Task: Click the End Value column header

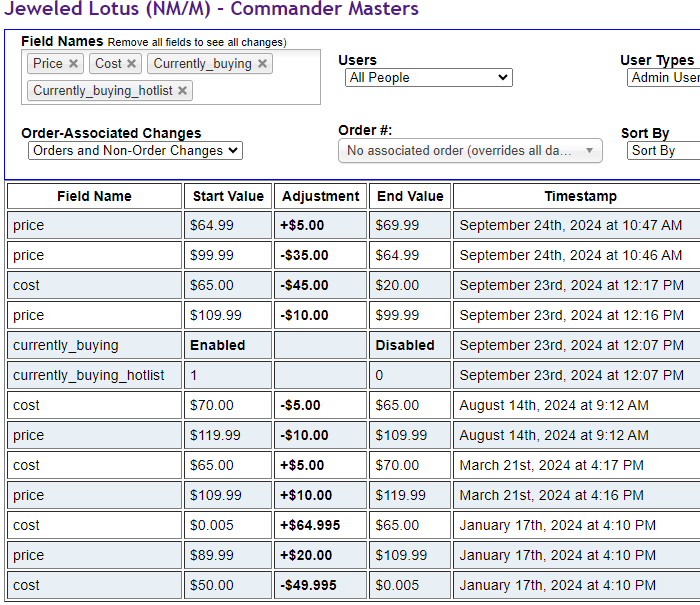Action: point(410,196)
